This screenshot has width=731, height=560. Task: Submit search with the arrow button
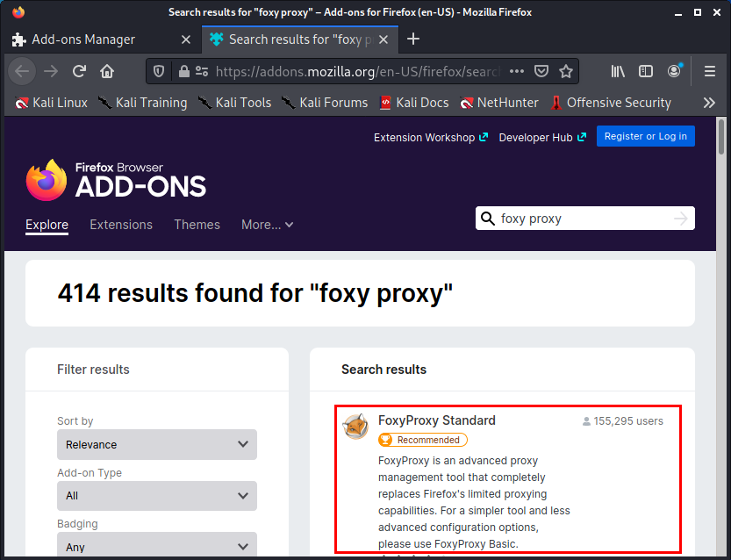click(681, 219)
